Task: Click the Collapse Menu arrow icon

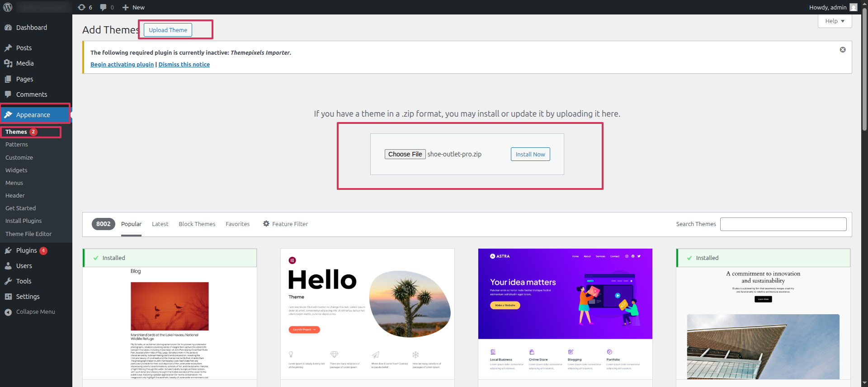Action: (8, 312)
